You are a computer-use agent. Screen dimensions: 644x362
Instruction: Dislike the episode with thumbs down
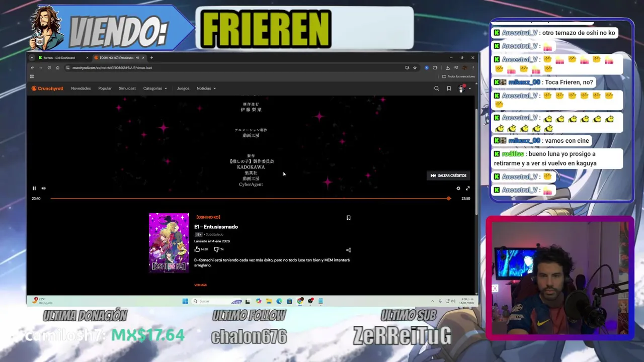[x=216, y=249]
